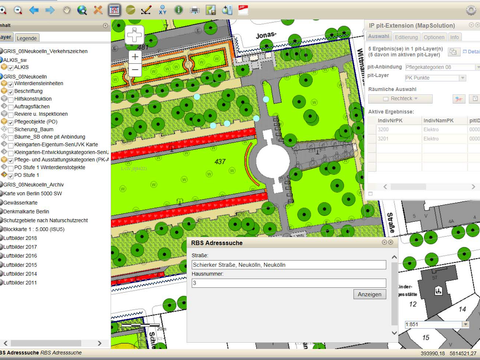Uncheck the PO Stufe 1 checkbox
The height and width of the screenshot is (360, 480).
point(10,176)
